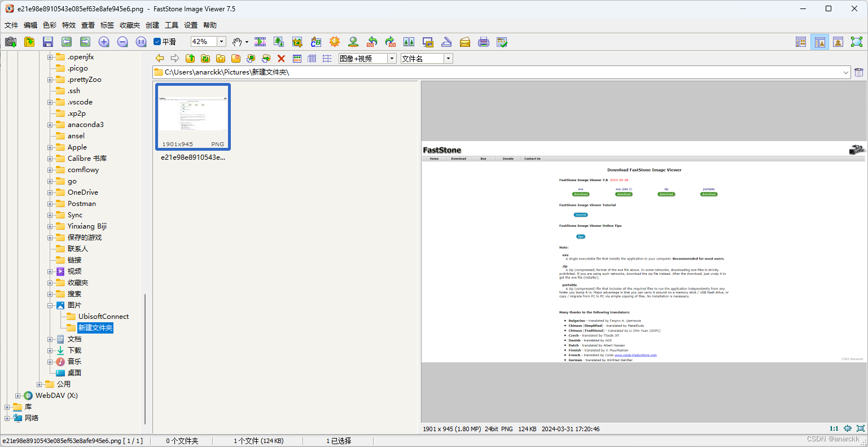Expand the WebDAV (X:) drive node
The width and height of the screenshot is (868, 447).
pyautogui.click(x=17, y=396)
